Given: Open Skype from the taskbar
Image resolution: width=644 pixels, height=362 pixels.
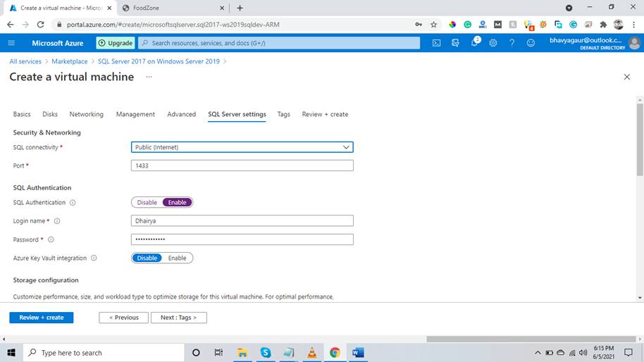Looking at the screenshot, I should click(x=266, y=353).
